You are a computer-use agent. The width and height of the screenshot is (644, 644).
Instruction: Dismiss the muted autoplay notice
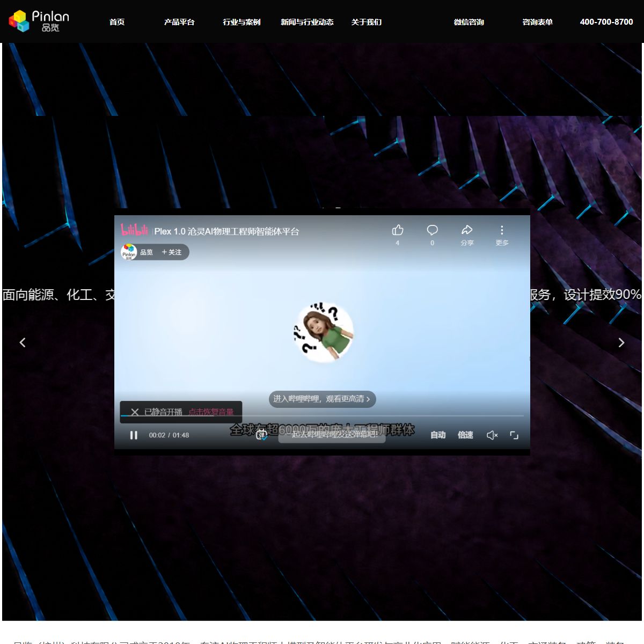pyautogui.click(x=135, y=412)
